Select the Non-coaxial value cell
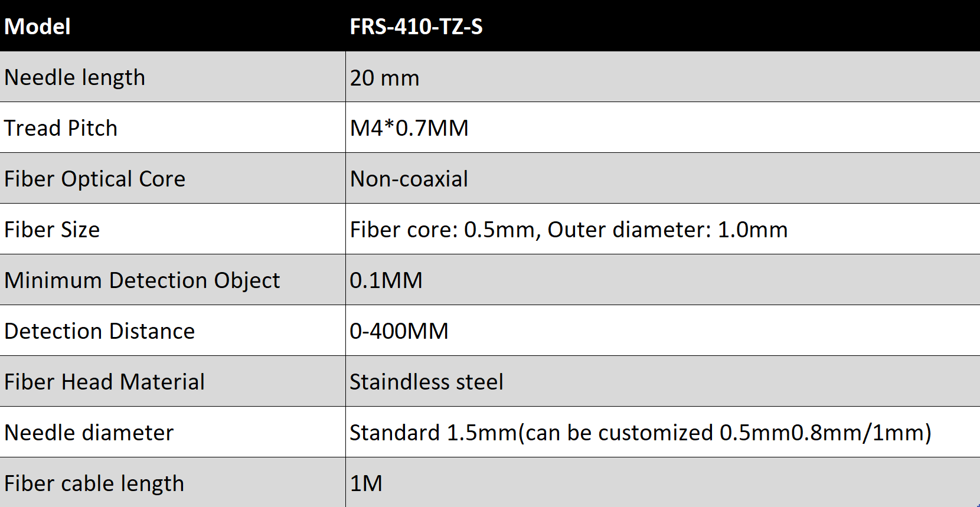The image size is (980, 507). (662, 178)
